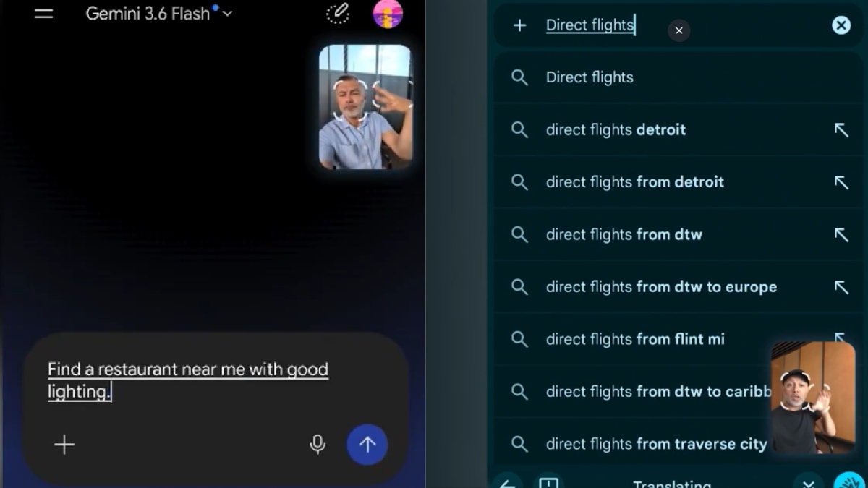Select suggestion 'direct flights from flint mi'
The height and width of the screenshot is (488, 868).
tap(678, 339)
